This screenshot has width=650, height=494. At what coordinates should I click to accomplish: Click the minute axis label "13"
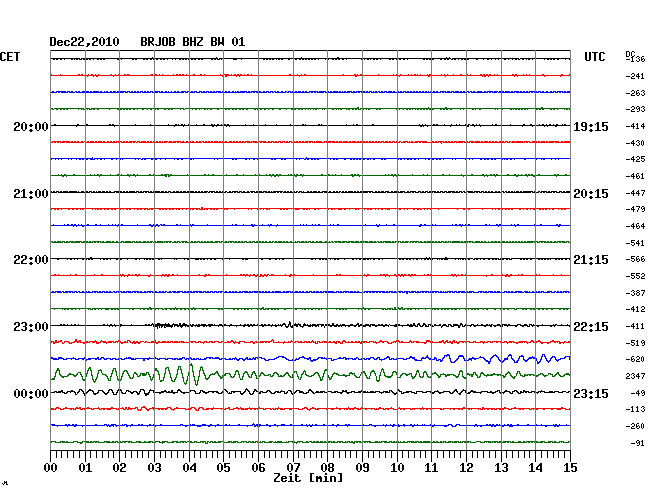[501, 468]
